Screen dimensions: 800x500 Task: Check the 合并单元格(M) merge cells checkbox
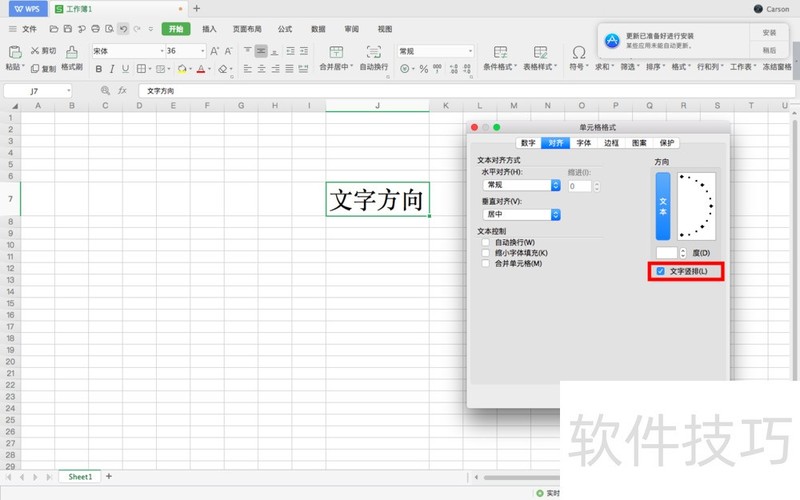coord(486,263)
